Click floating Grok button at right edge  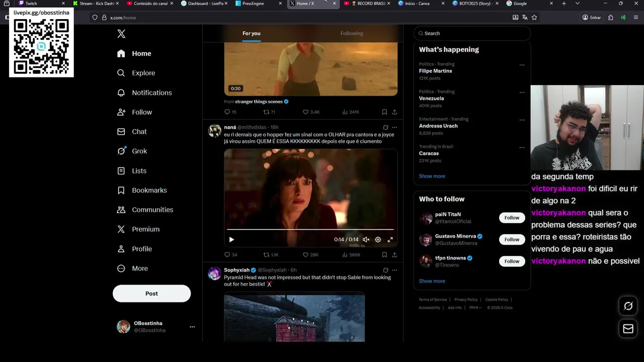628,306
